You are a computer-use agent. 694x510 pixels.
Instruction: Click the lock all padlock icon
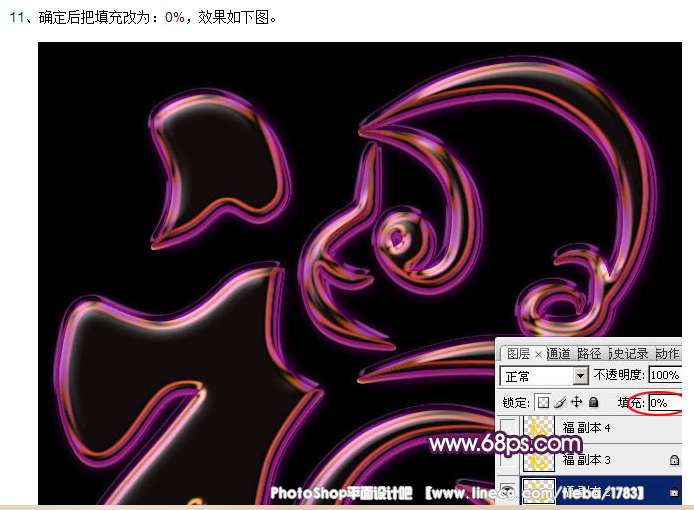coord(592,402)
